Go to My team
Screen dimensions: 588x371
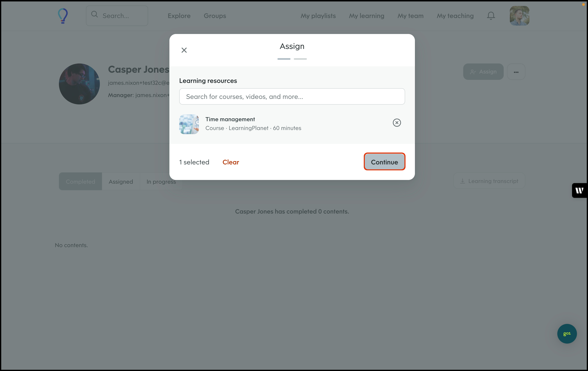point(410,16)
